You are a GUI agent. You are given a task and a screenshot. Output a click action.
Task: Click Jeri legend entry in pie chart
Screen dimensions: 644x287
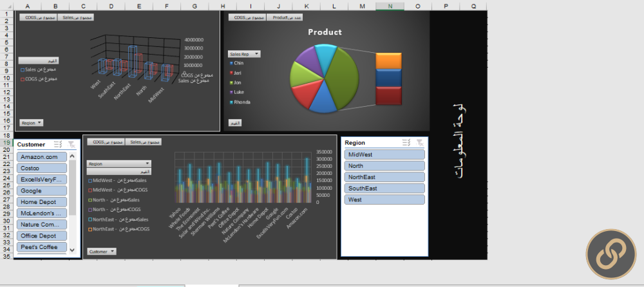tap(236, 73)
